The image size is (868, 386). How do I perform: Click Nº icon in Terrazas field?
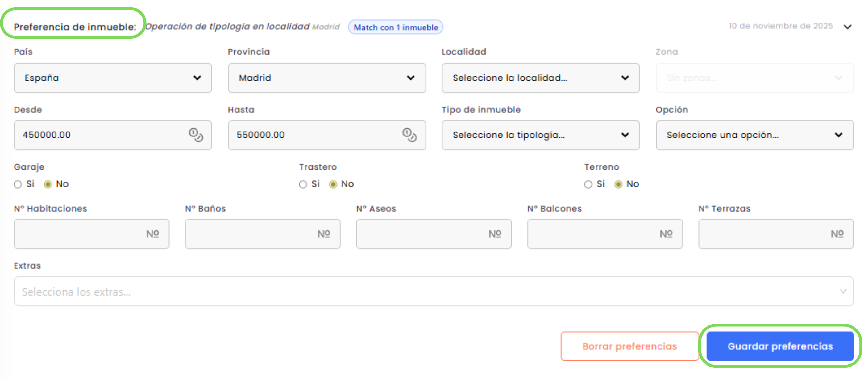point(837,234)
